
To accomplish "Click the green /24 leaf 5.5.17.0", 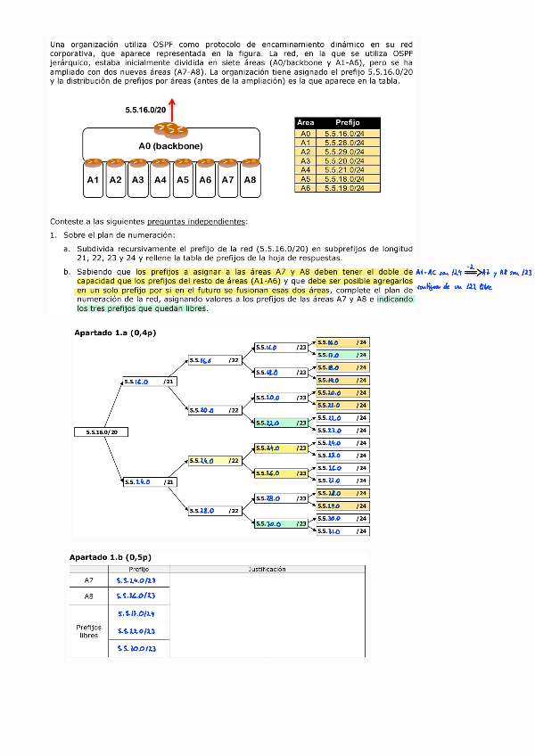I will tap(343, 355).
